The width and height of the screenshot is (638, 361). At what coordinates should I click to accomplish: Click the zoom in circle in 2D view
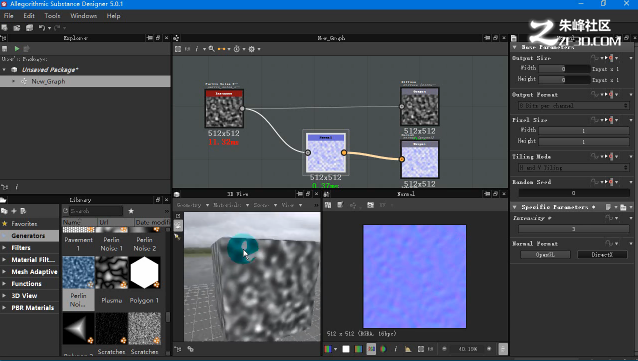[489, 349]
